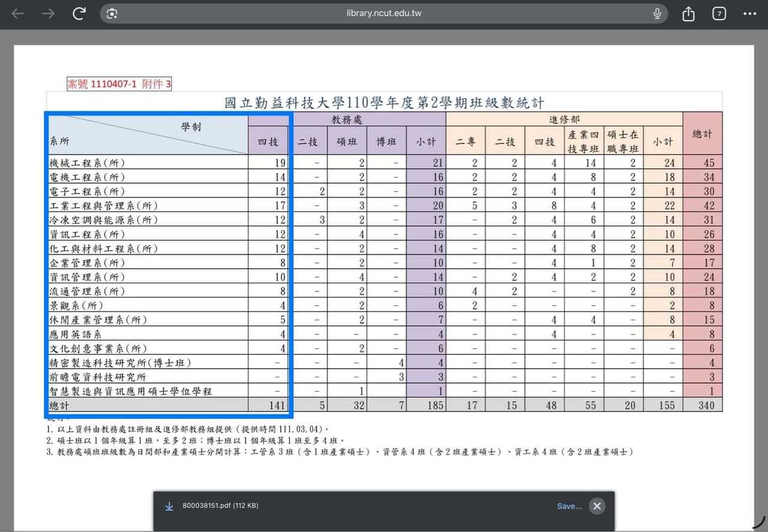Click footnote 3 about 教務處碩班班級數

pyautogui.click(x=340, y=452)
